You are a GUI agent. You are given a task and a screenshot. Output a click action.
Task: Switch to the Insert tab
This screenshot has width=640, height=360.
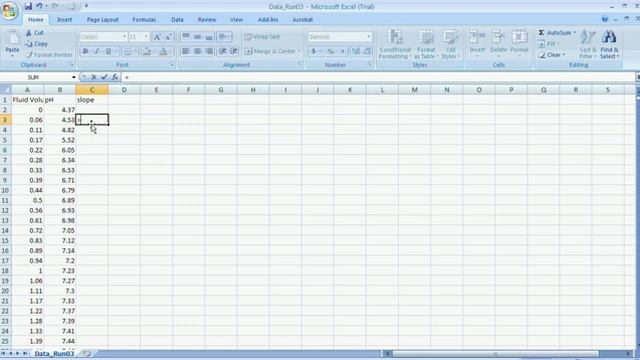(64, 20)
